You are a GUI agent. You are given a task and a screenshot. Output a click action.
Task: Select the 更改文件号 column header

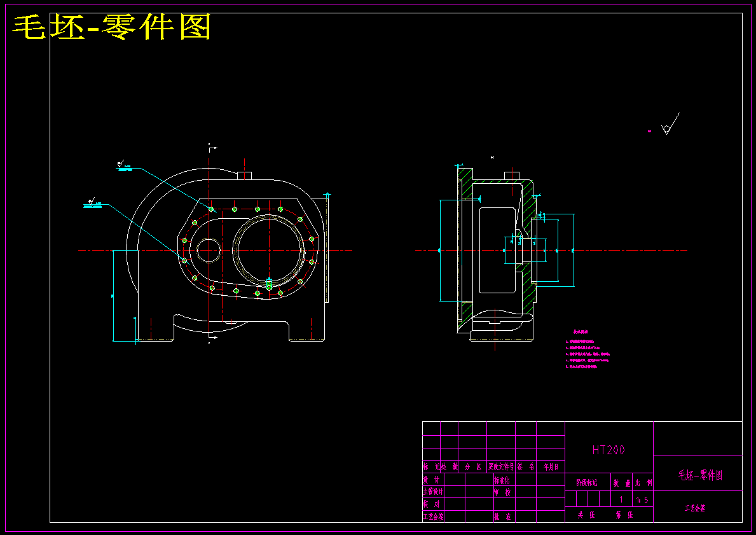[x=501, y=466]
